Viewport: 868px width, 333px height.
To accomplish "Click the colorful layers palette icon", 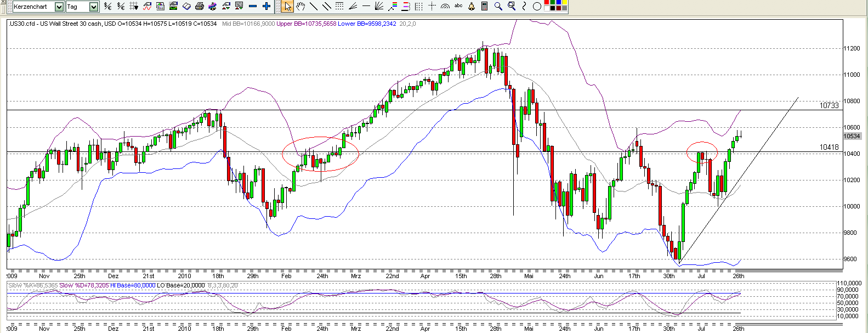I will (x=213, y=6).
